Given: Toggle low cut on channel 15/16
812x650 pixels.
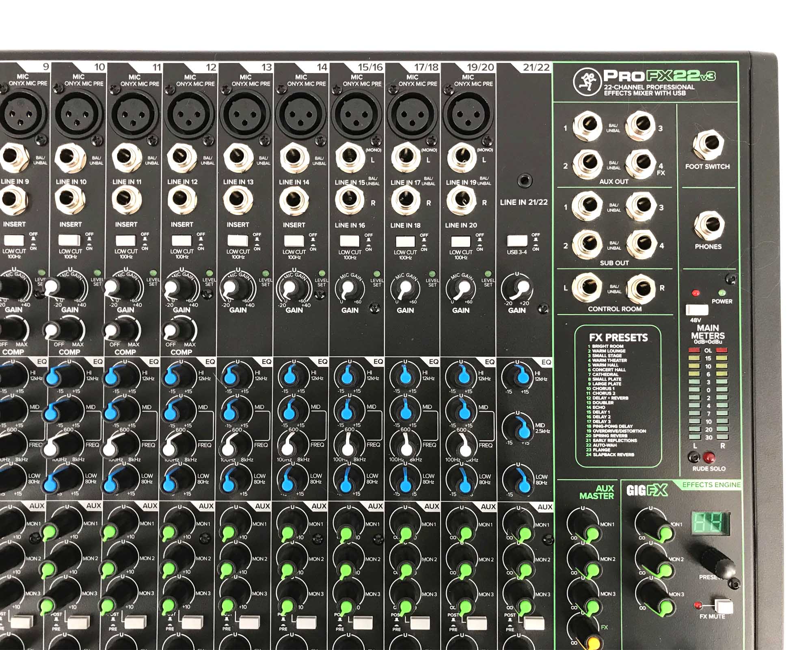Looking at the screenshot, I should (349, 241).
